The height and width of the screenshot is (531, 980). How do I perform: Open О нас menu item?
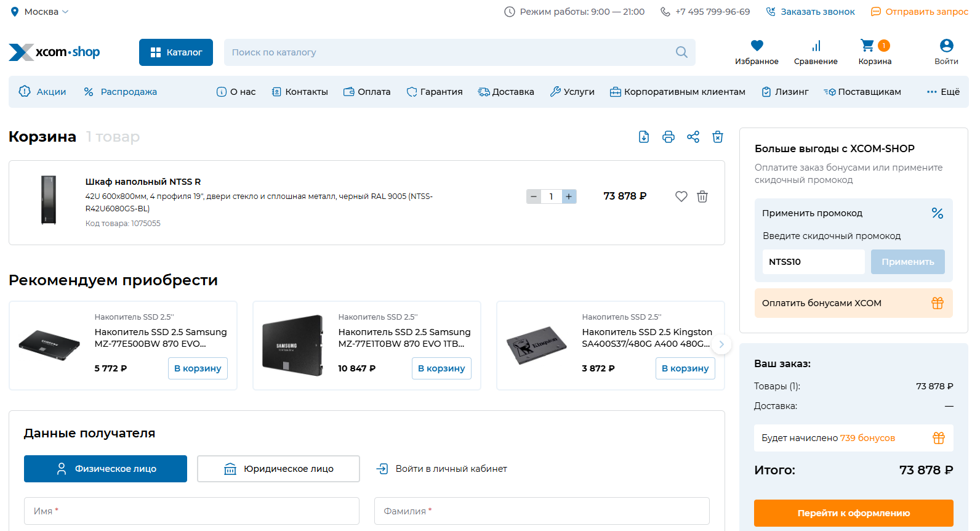click(236, 92)
